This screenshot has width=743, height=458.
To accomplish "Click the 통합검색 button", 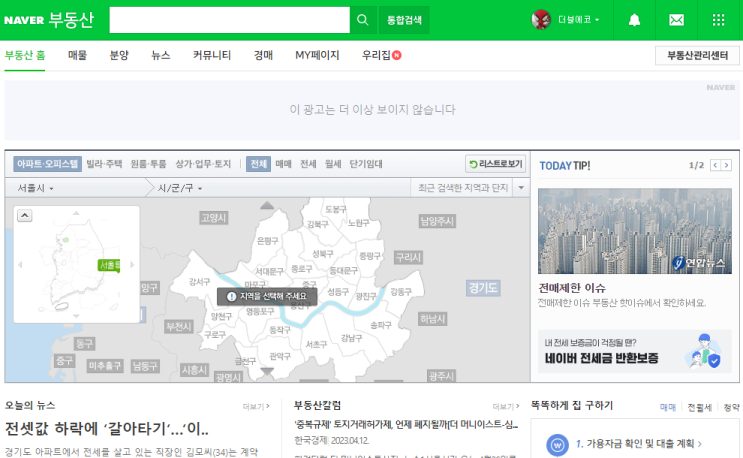I will [404, 20].
